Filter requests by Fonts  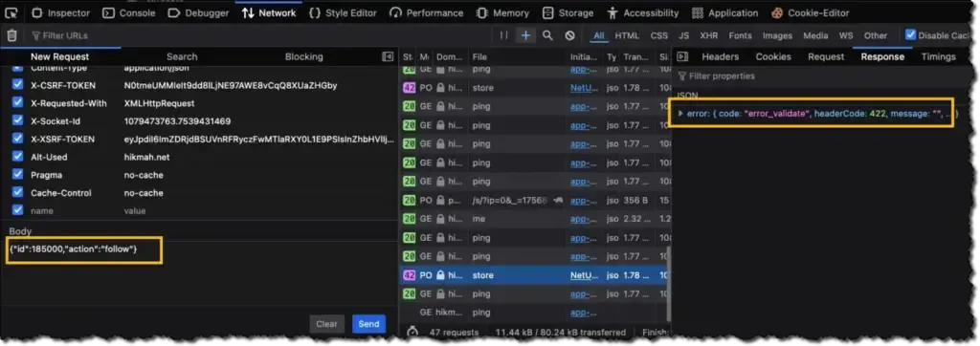tap(740, 35)
